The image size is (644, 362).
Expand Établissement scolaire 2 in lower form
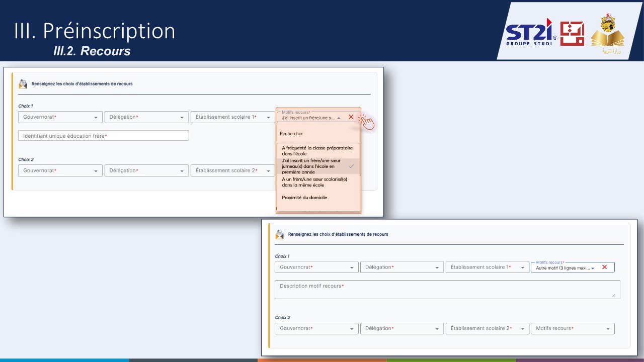[488, 329]
